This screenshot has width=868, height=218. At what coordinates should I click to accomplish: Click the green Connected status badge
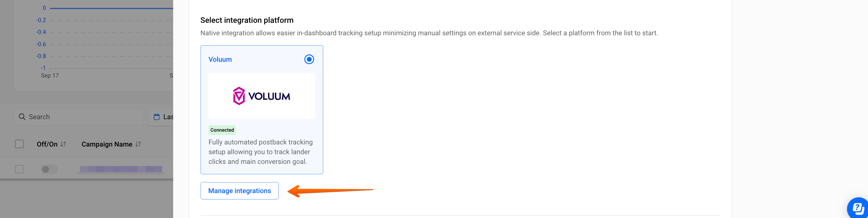click(x=222, y=130)
